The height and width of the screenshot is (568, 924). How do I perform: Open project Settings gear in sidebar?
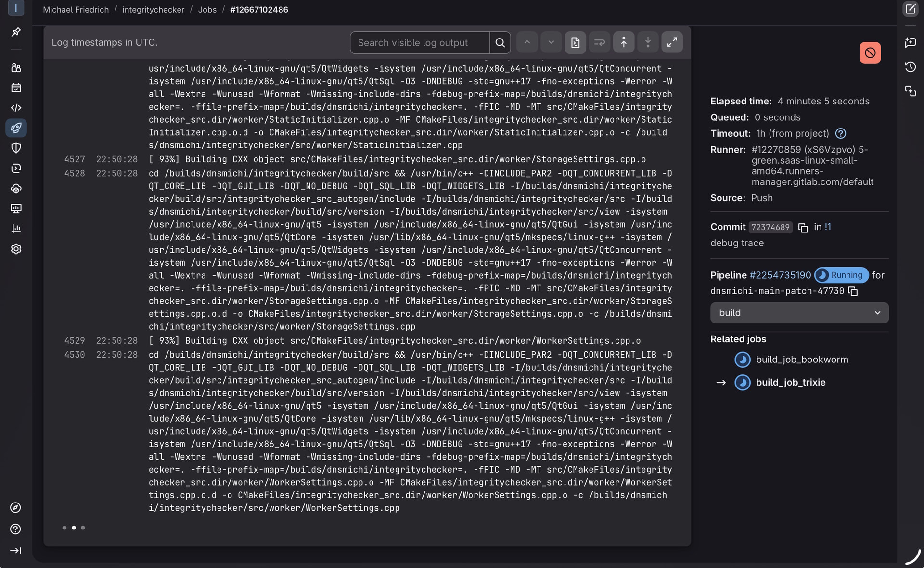[x=16, y=249]
